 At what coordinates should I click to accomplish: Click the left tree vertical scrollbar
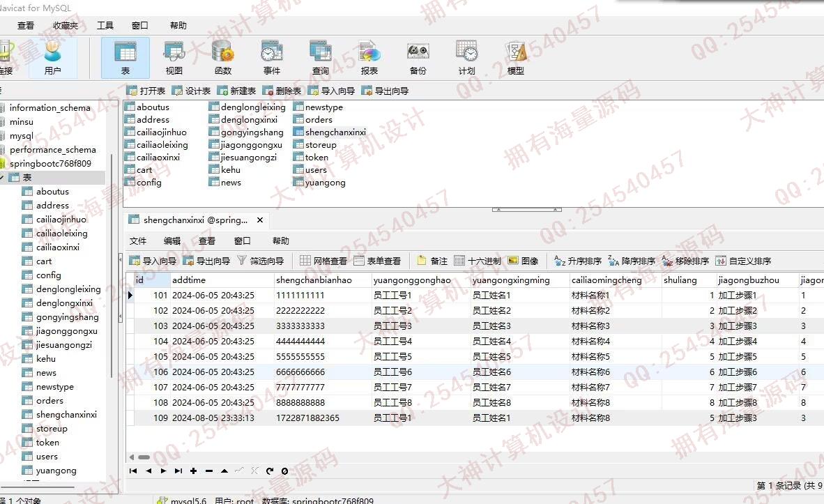[x=112, y=266]
